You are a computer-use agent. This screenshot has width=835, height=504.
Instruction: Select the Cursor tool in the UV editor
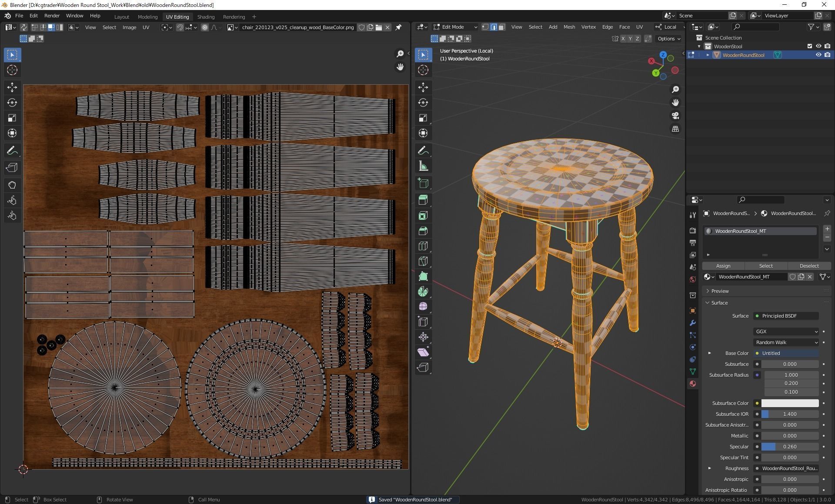[12, 70]
